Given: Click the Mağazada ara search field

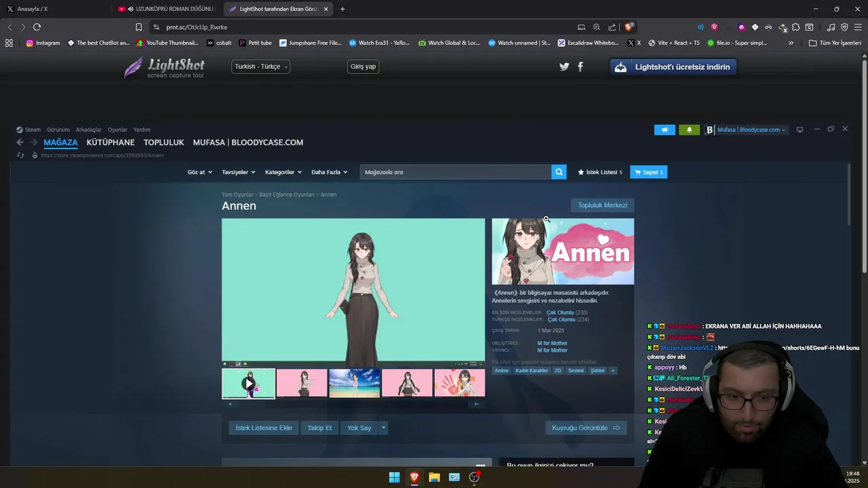Looking at the screenshot, I should click(456, 172).
